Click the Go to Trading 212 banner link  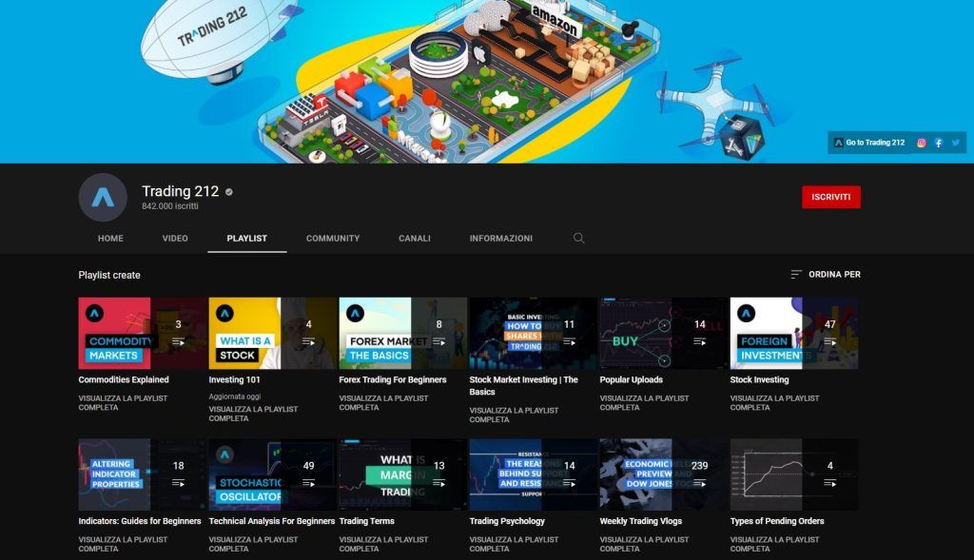pos(868,143)
